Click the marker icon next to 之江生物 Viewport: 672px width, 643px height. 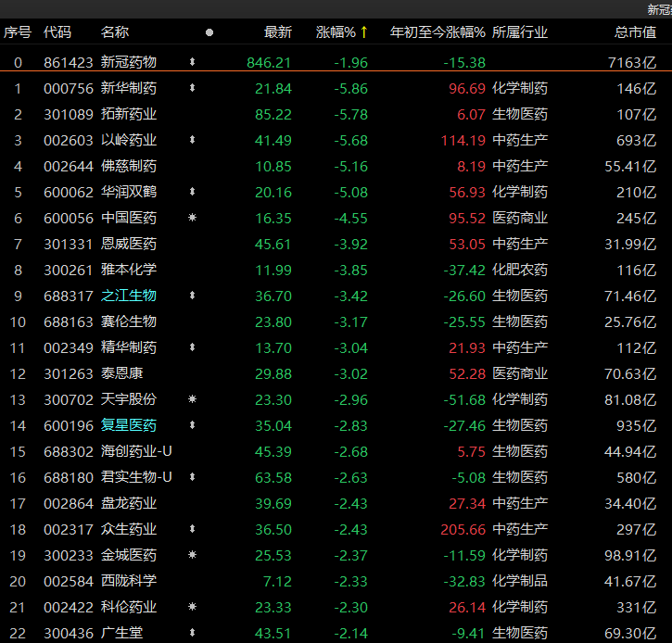pyautogui.click(x=193, y=296)
